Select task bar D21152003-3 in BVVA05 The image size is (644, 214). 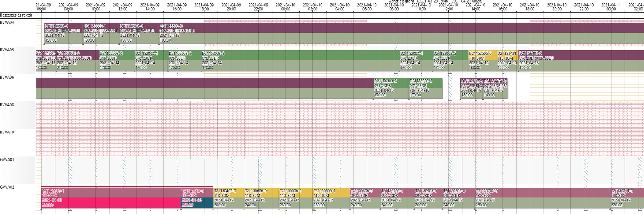[x=300, y=61]
